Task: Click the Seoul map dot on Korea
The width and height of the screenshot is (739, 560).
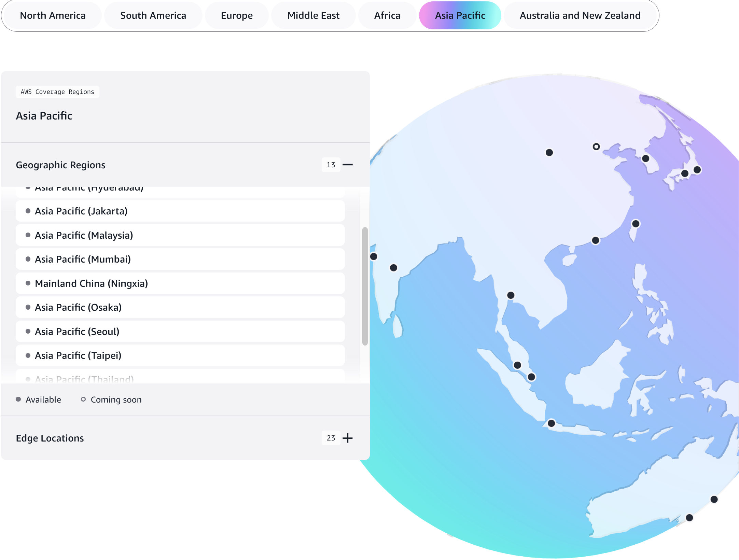Action: 645,158
